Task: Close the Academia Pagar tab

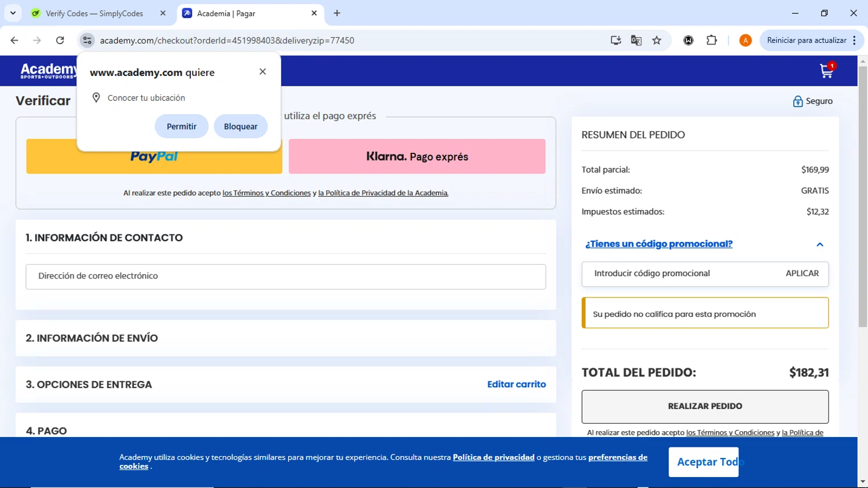Action: click(314, 13)
